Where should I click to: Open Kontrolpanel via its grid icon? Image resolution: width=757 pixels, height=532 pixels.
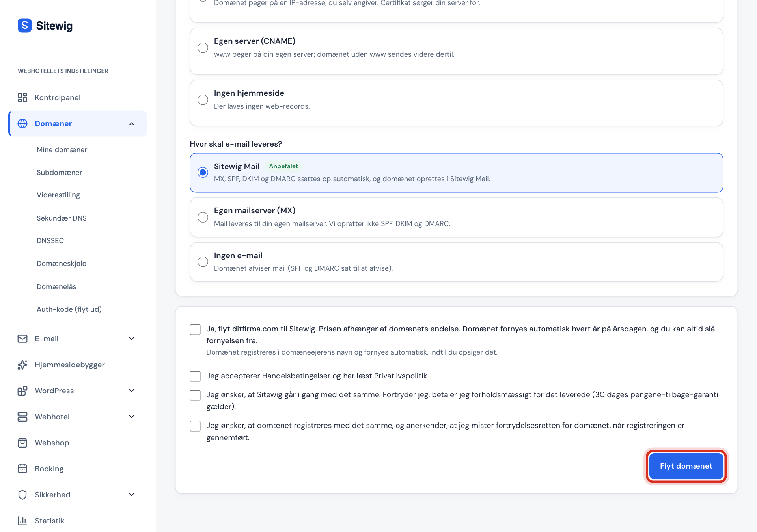[22, 97]
